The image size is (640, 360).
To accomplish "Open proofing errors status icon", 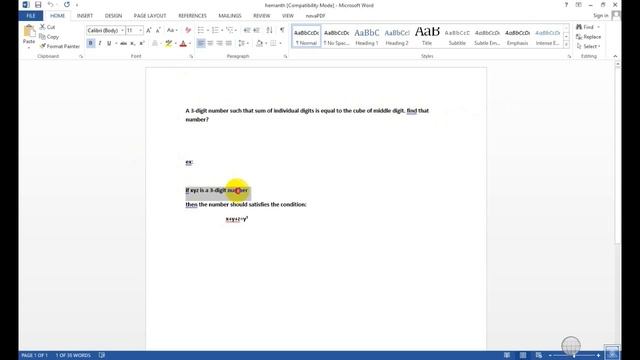I will click(x=102, y=356).
